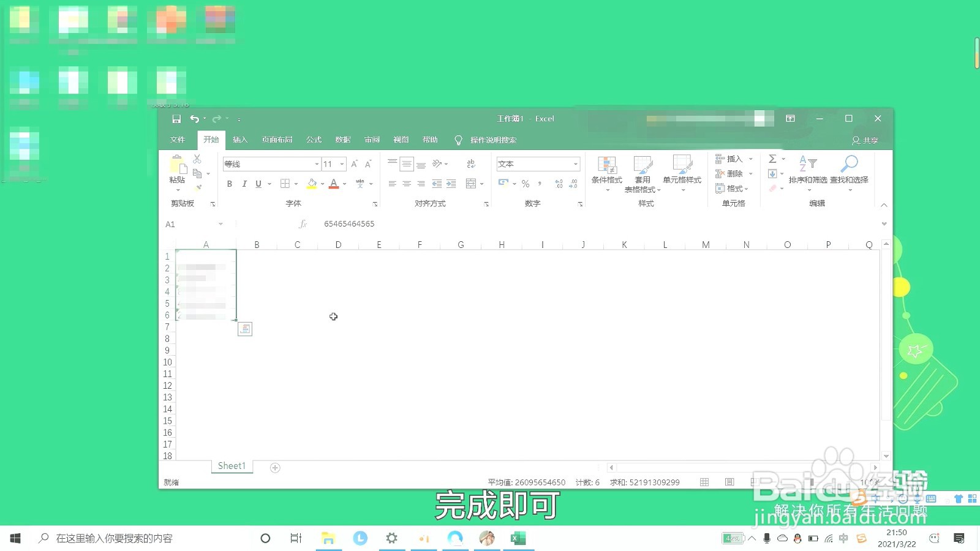Screen dimensions: 980x551
Task: Toggle align right
Action: (421, 184)
